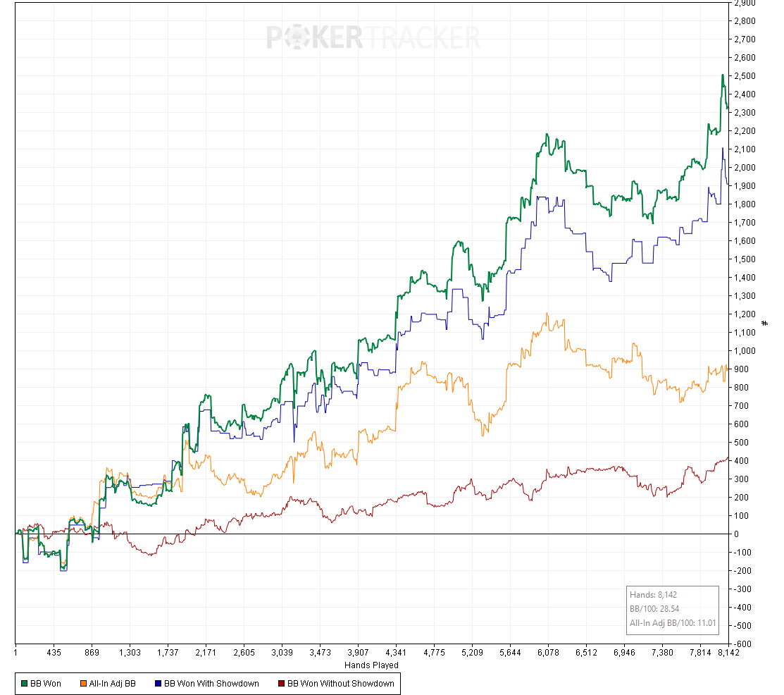Click y-axis tick label 2,000

[745, 168]
